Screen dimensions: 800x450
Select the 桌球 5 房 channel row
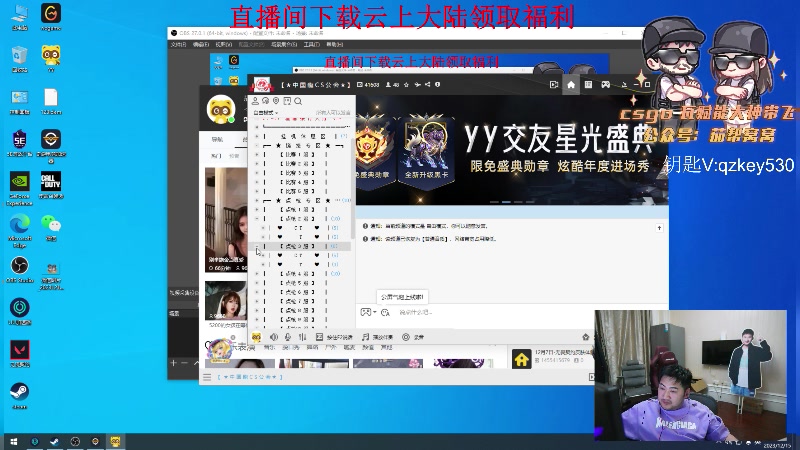click(x=298, y=283)
